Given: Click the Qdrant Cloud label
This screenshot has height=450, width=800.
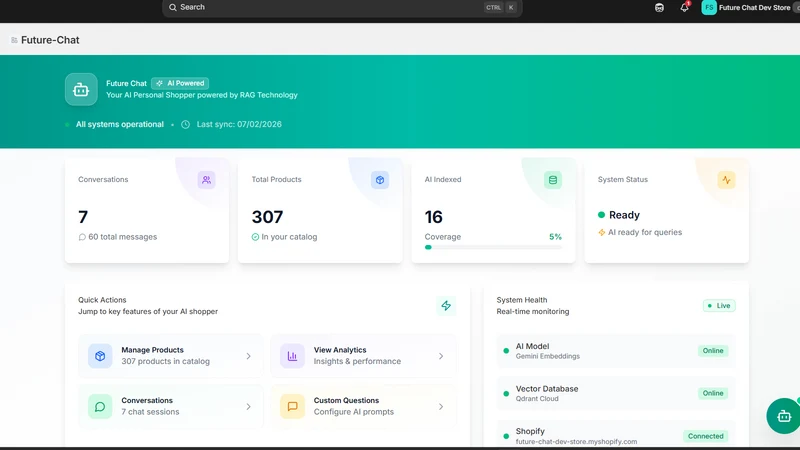Looking at the screenshot, I should tap(537, 399).
